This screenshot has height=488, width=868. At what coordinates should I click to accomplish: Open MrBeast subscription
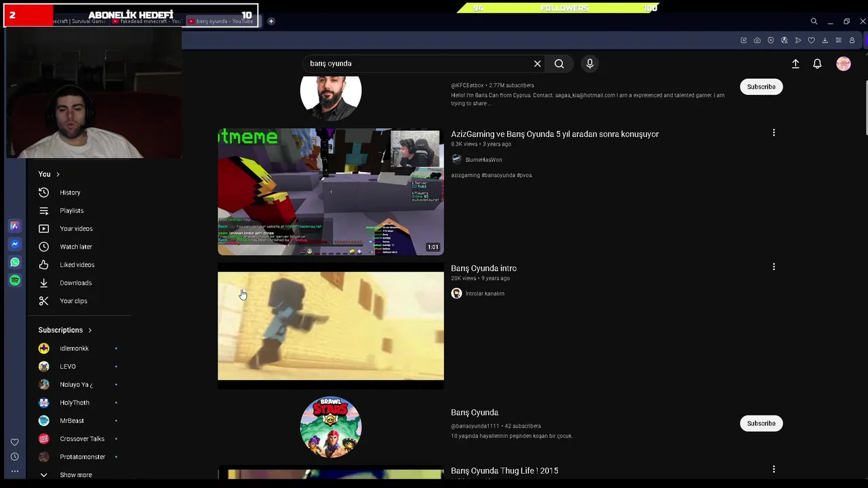pos(72,421)
